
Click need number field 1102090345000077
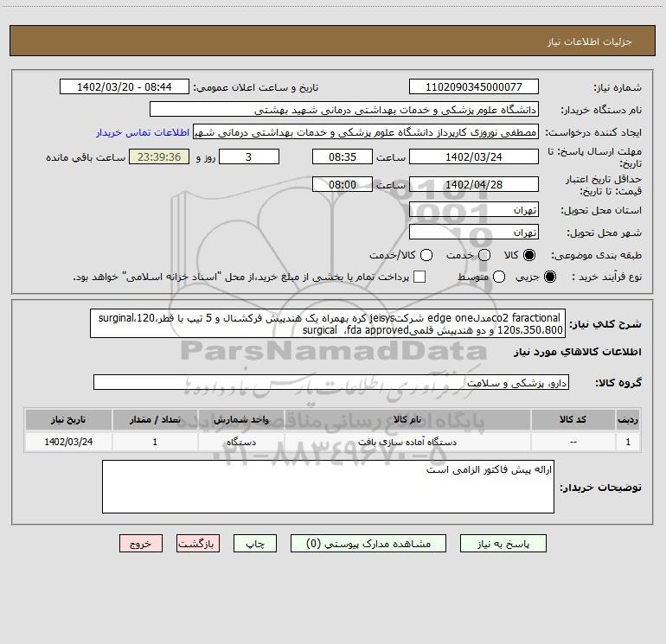click(474, 87)
